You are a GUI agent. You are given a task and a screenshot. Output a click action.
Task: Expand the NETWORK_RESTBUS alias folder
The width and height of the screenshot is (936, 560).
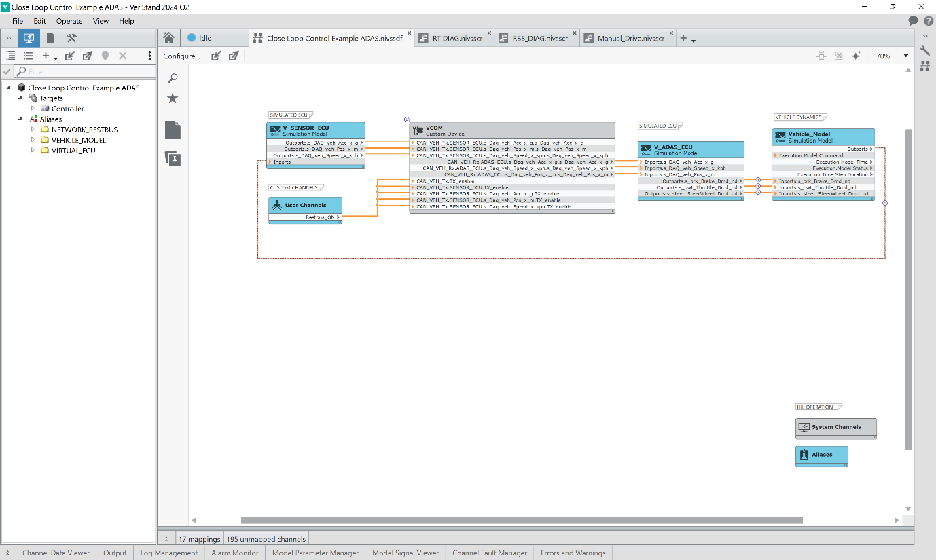32,129
